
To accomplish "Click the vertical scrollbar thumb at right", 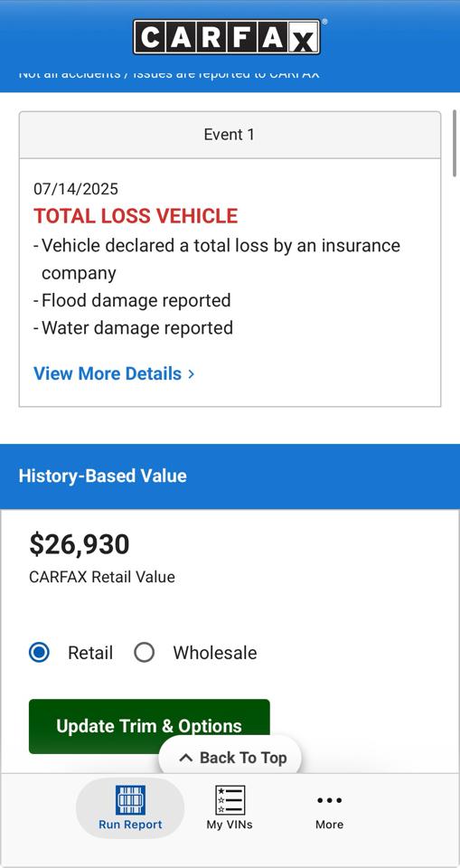I will point(455,144).
